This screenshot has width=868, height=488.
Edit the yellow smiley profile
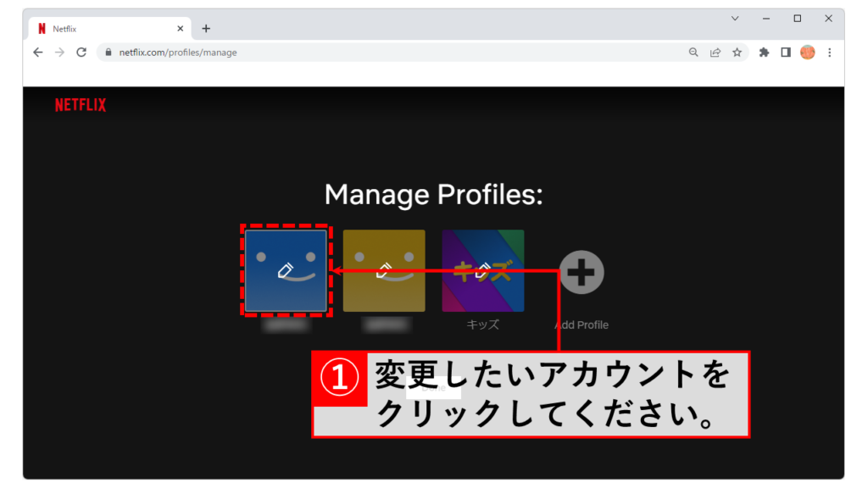(x=384, y=270)
